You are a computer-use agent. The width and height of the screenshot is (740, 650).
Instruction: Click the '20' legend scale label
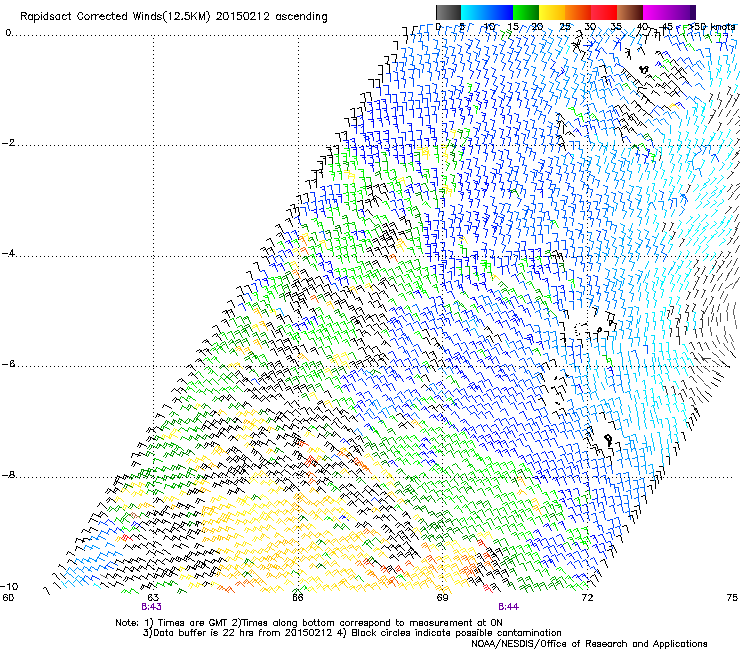click(538, 27)
